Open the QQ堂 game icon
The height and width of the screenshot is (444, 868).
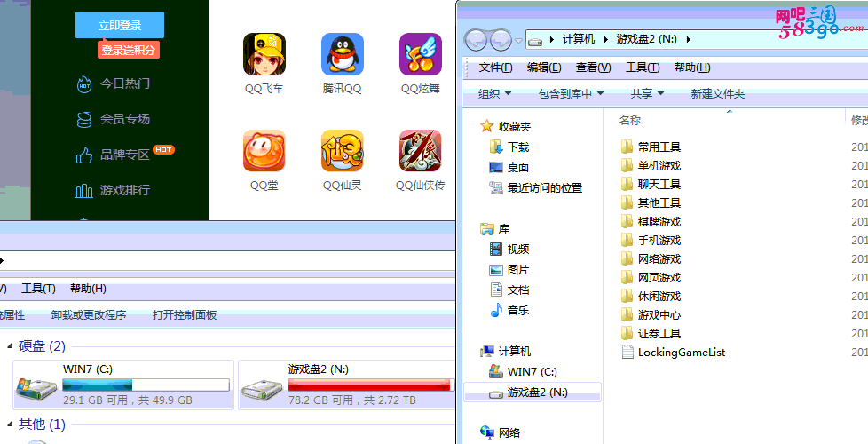coord(264,151)
